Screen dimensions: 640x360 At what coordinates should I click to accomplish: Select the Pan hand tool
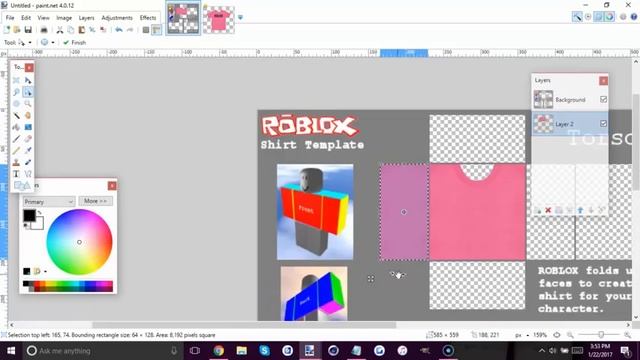tap(28, 116)
